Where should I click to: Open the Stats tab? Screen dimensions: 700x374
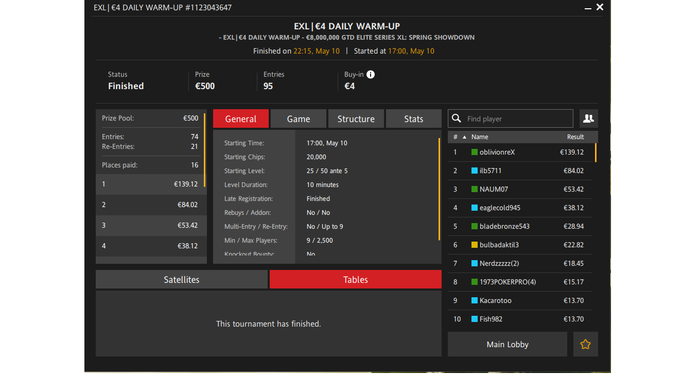pos(413,119)
